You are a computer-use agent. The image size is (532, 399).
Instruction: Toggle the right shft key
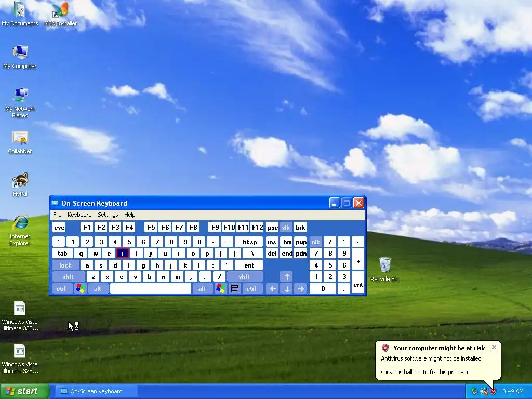[244, 277]
